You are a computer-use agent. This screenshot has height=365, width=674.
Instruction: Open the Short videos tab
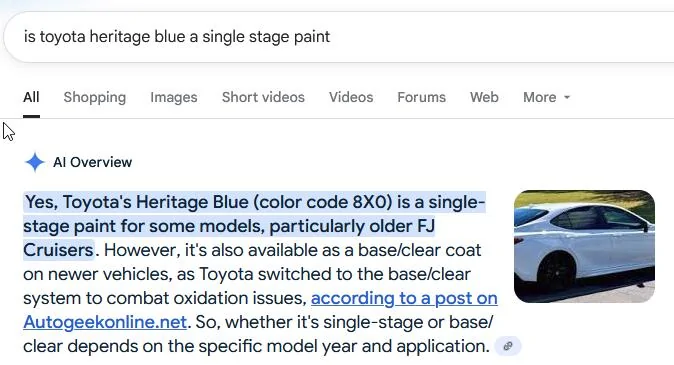coord(263,97)
